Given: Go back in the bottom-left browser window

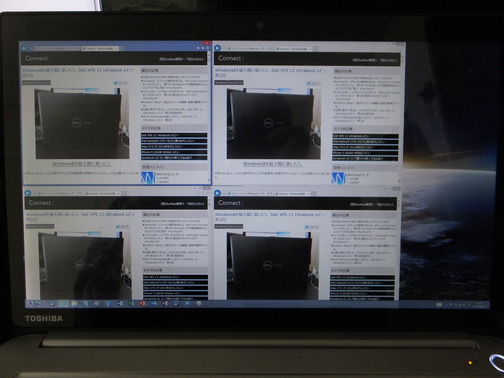Looking at the screenshot, I should [28, 193].
